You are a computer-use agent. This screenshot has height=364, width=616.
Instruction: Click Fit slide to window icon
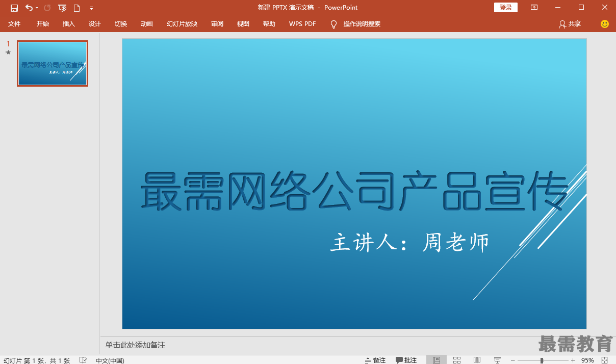click(605, 360)
